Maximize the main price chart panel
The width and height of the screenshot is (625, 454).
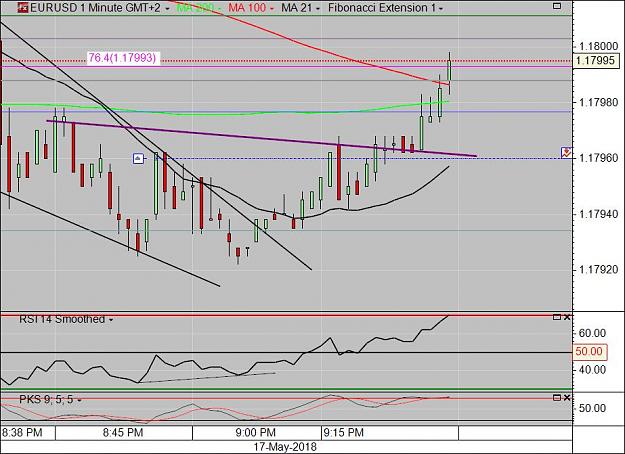[x=557, y=6]
